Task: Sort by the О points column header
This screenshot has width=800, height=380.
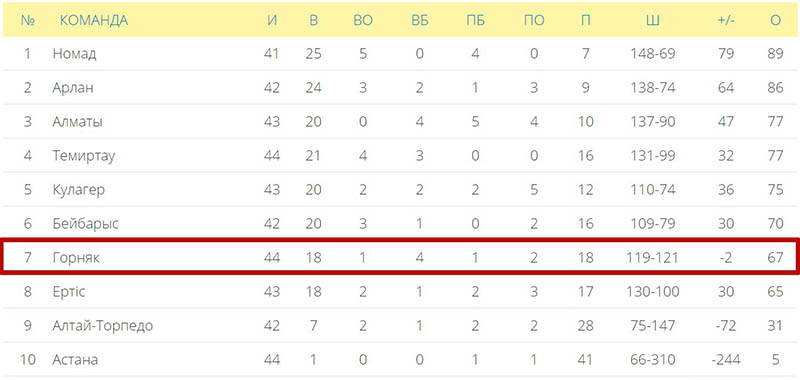Action: pos(776,21)
